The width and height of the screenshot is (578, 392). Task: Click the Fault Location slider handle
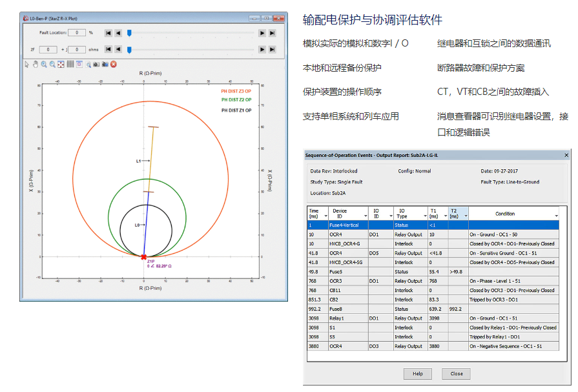point(129,32)
